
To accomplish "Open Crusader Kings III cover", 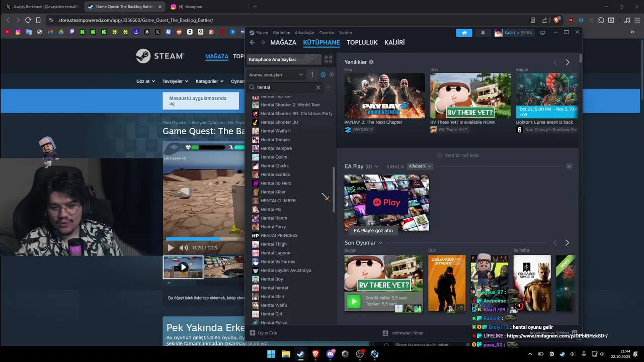I will [x=532, y=283].
